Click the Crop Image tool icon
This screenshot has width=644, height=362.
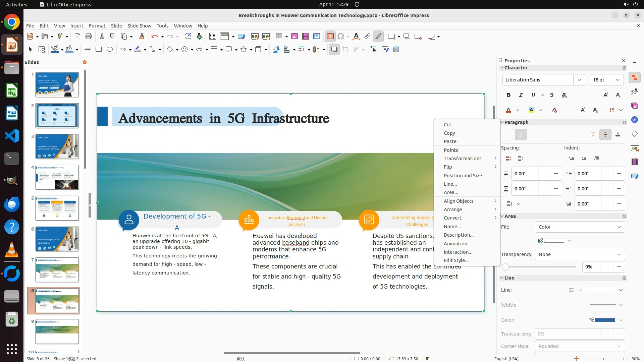point(345,50)
